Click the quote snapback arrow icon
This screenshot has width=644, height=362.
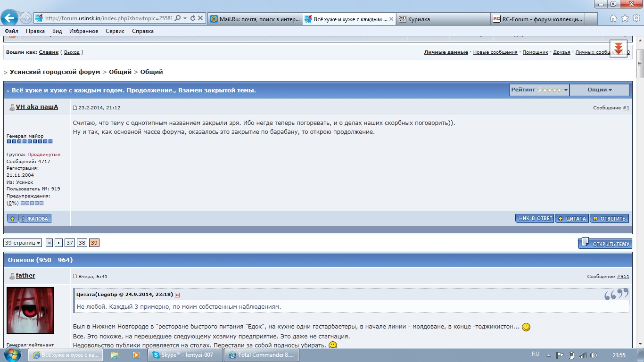click(177, 295)
